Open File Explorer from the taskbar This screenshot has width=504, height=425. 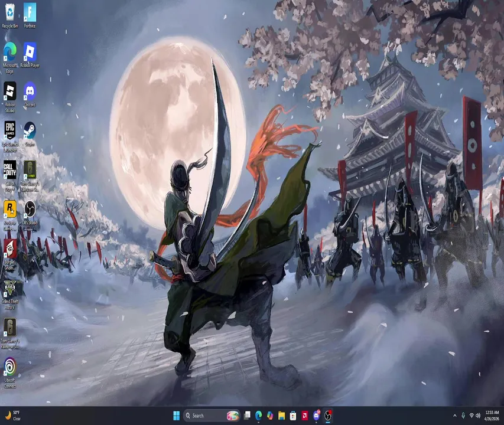pyautogui.click(x=282, y=416)
